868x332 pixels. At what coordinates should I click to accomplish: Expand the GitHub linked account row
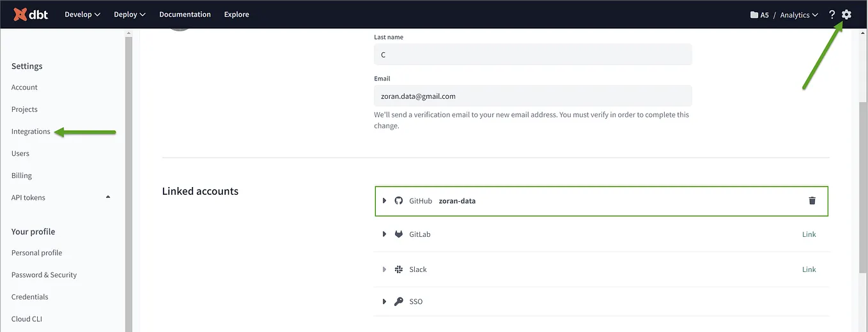384,200
